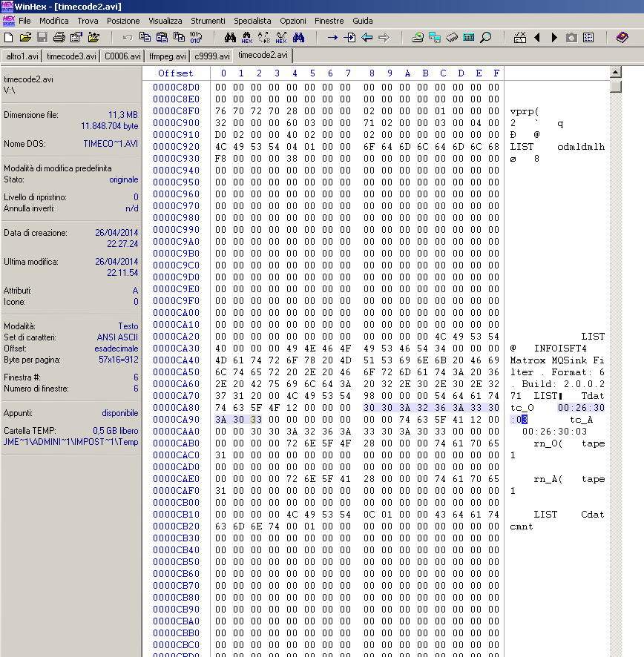Image resolution: width=644 pixels, height=657 pixels.
Task: Open the Strumenti menu
Action: [208, 21]
